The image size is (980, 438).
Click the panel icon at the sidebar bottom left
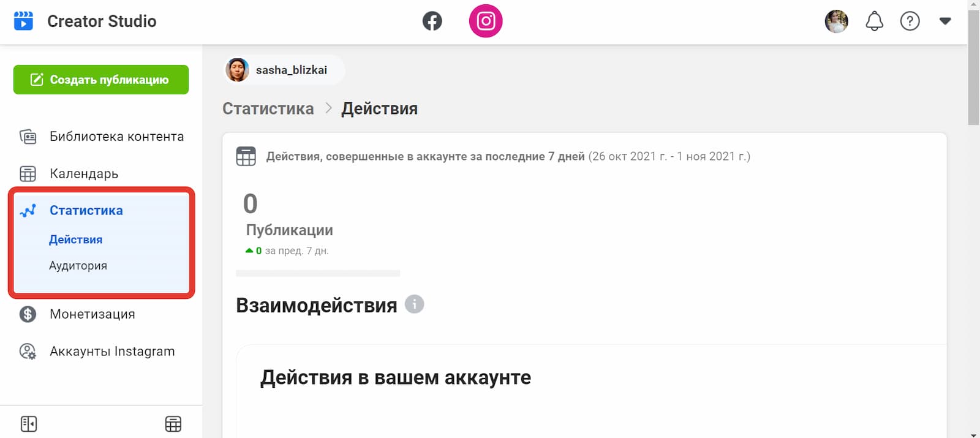[29, 423]
